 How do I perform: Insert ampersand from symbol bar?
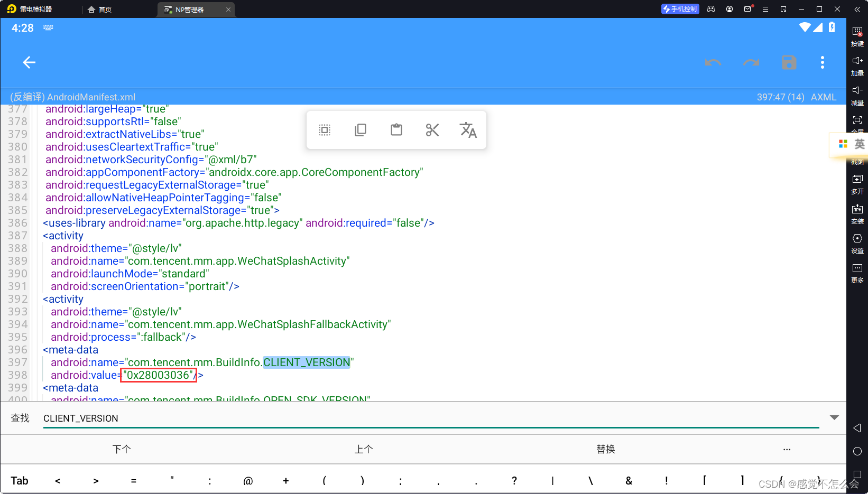click(x=629, y=481)
